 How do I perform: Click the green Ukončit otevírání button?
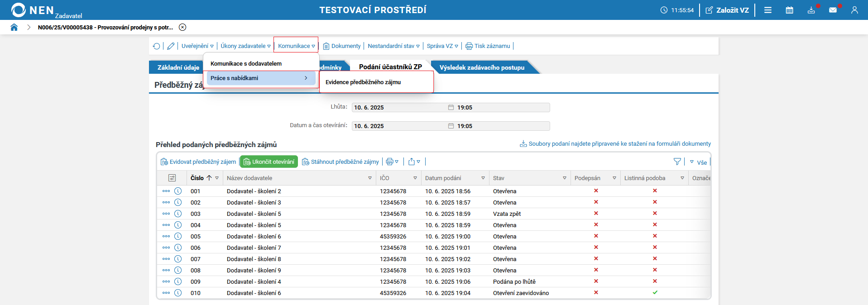point(269,162)
